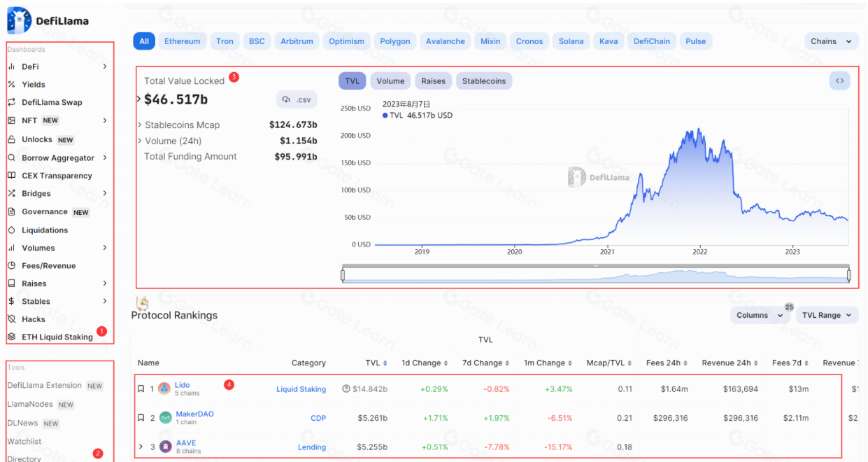Toggle the Stablecoins chart option

[x=484, y=81]
